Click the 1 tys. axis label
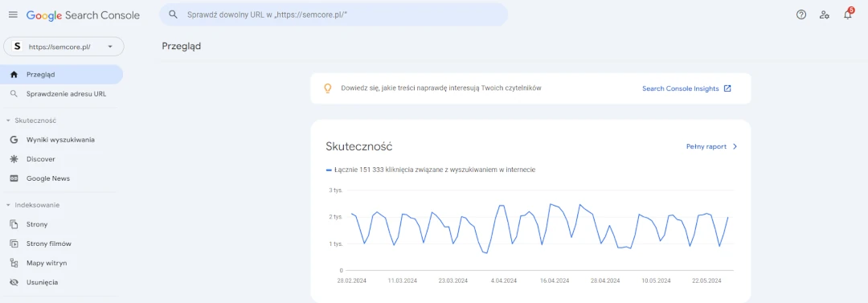The height and width of the screenshot is (303, 868). tap(336, 244)
